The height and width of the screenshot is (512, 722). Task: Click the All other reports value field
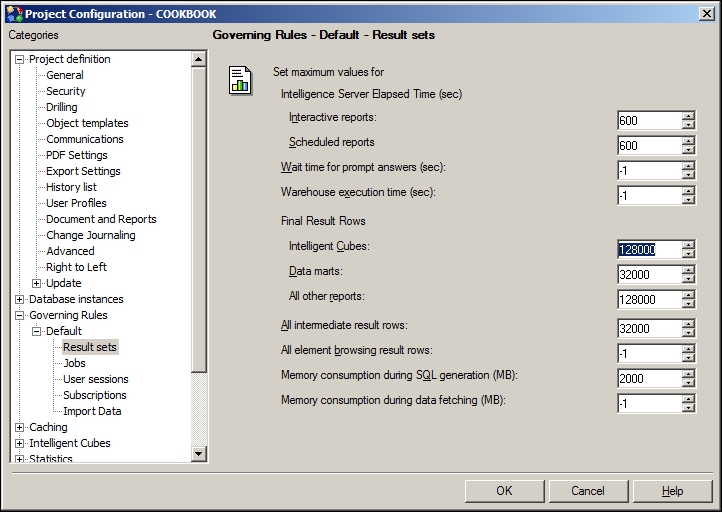tap(649, 299)
